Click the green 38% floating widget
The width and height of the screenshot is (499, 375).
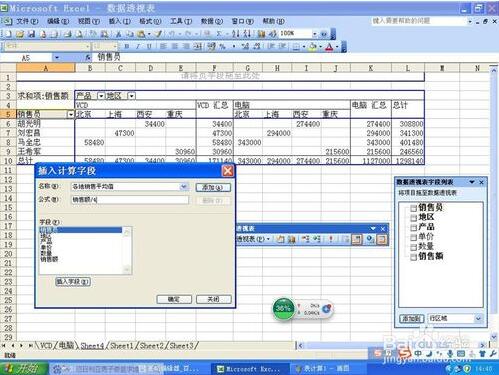(x=283, y=308)
